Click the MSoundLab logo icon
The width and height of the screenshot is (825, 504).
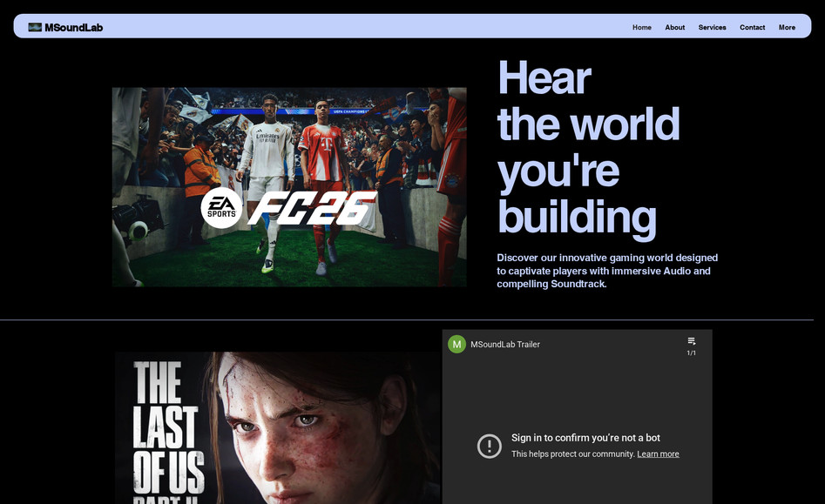pyautogui.click(x=35, y=27)
